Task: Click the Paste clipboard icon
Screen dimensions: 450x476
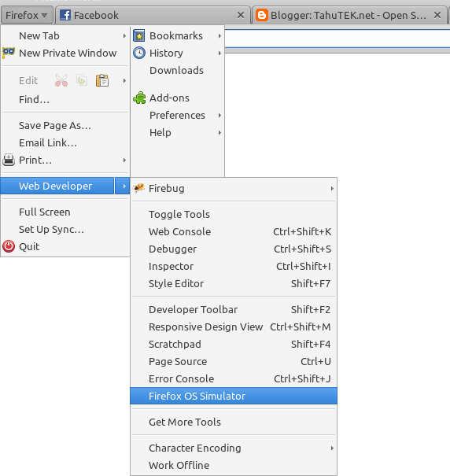Action: pyautogui.click(x=102, y=80)
